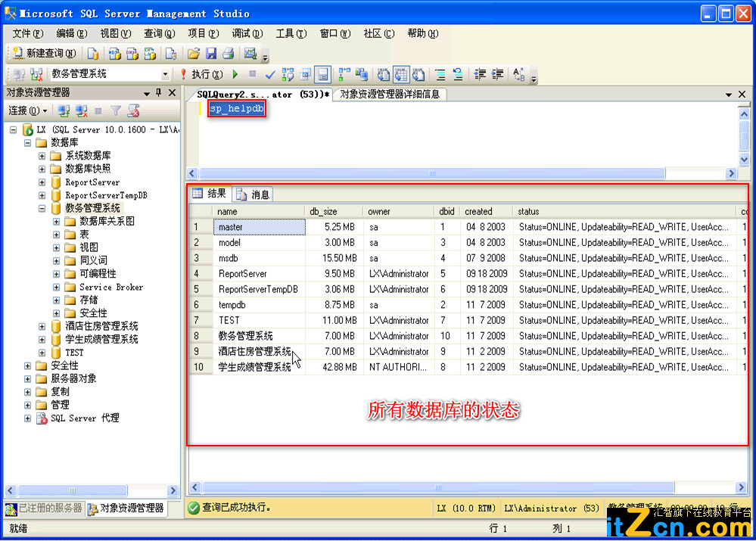This screenshot has width=756, height=541.
Task: Click the Activity Monitor icon
Action: pyautogui.click(x=250, y=53)
